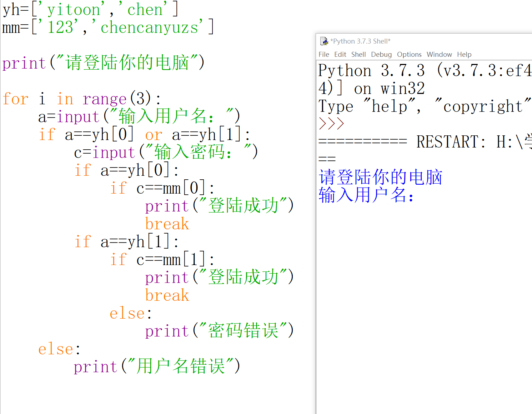Click the shell title *Python 3.7.3 Shell*

(x=361, y=41)
